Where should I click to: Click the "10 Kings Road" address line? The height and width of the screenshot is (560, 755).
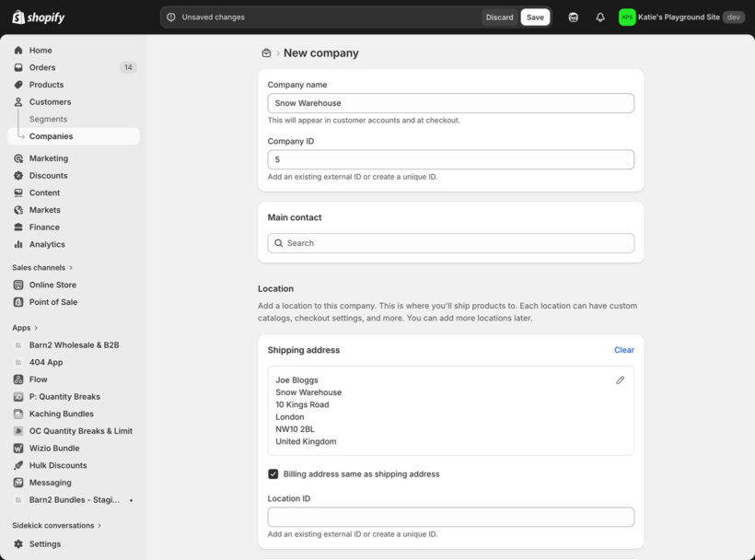pyautogui.click(x=302, y=404)
